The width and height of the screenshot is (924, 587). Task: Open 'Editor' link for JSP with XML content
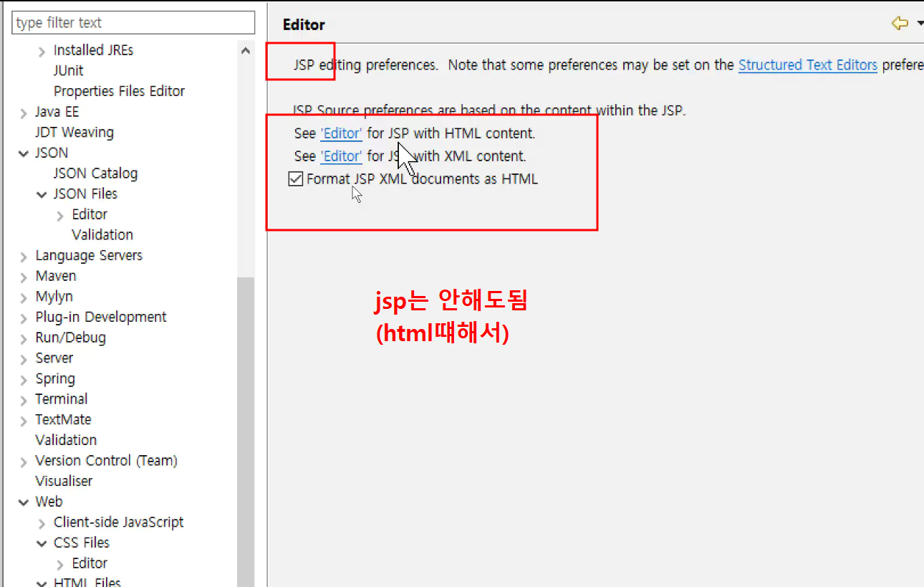342,156
